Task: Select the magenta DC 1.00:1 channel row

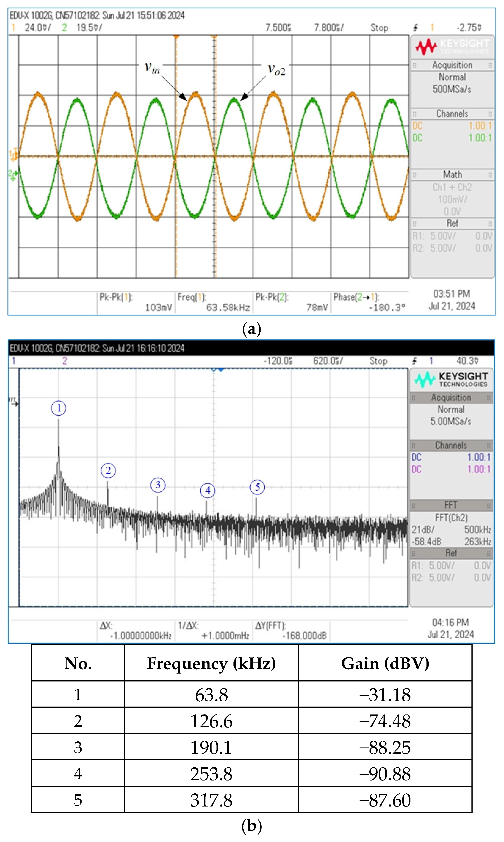Action: (x=451, y=469)
